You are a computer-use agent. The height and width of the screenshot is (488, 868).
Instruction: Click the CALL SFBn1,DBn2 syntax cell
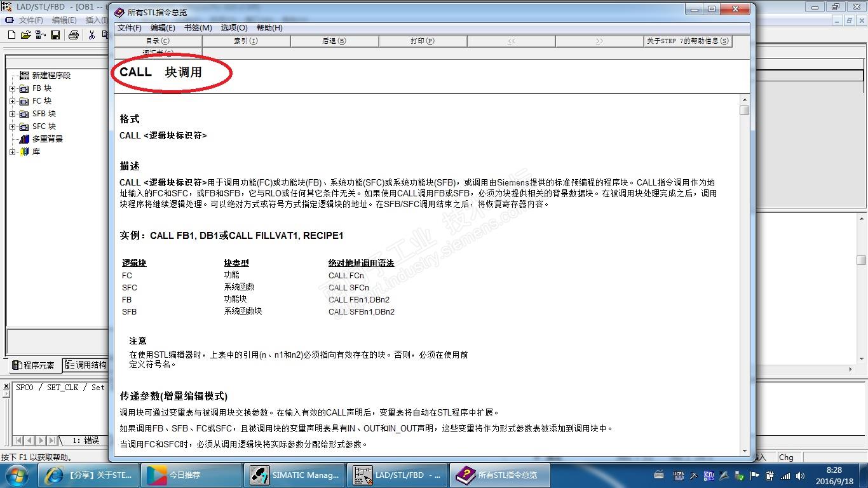point(362,312)
